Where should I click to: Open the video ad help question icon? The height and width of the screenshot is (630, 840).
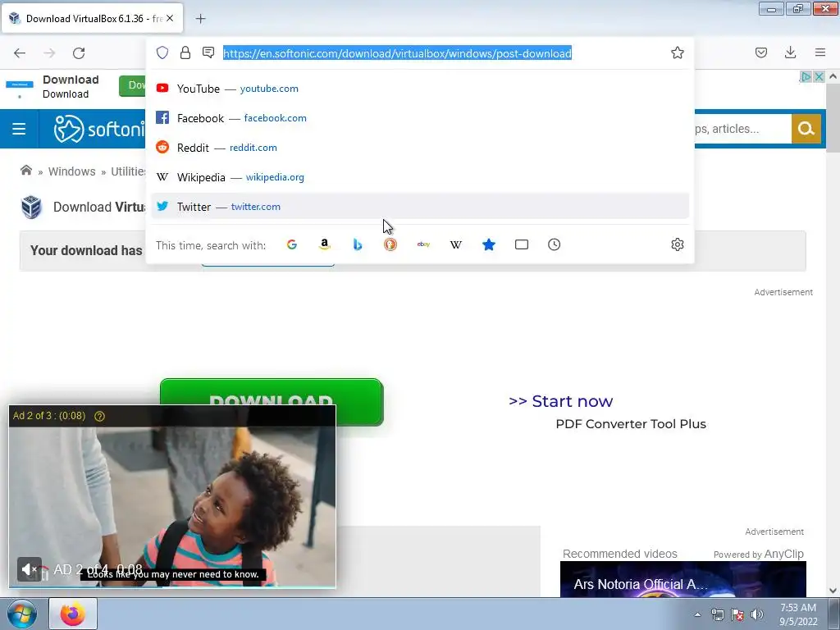coord(99,416)
